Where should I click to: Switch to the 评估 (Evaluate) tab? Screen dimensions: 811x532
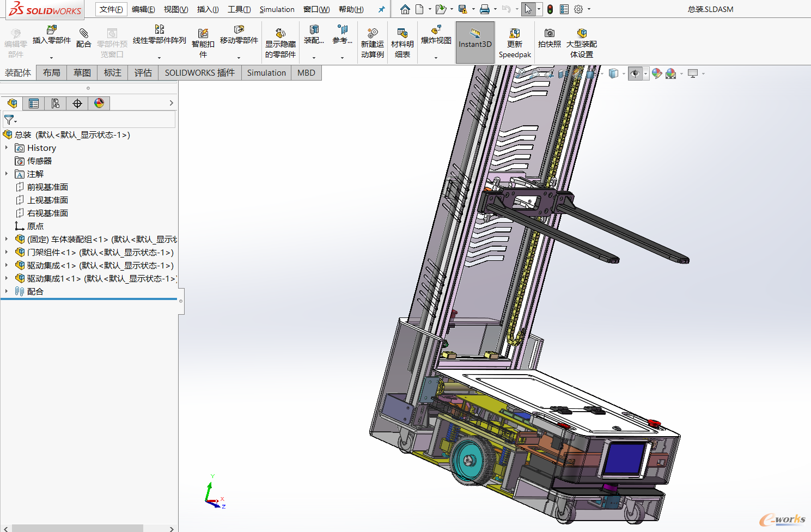143,73
